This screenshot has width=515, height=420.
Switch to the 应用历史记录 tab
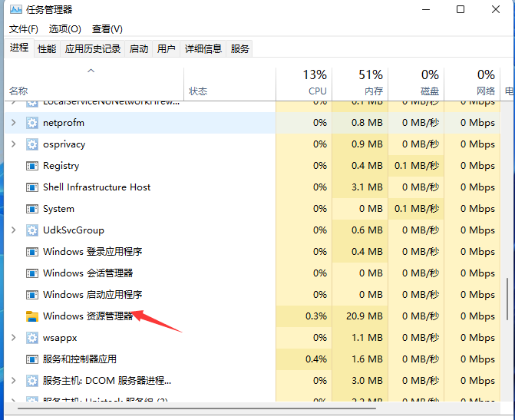coord(93,49)
